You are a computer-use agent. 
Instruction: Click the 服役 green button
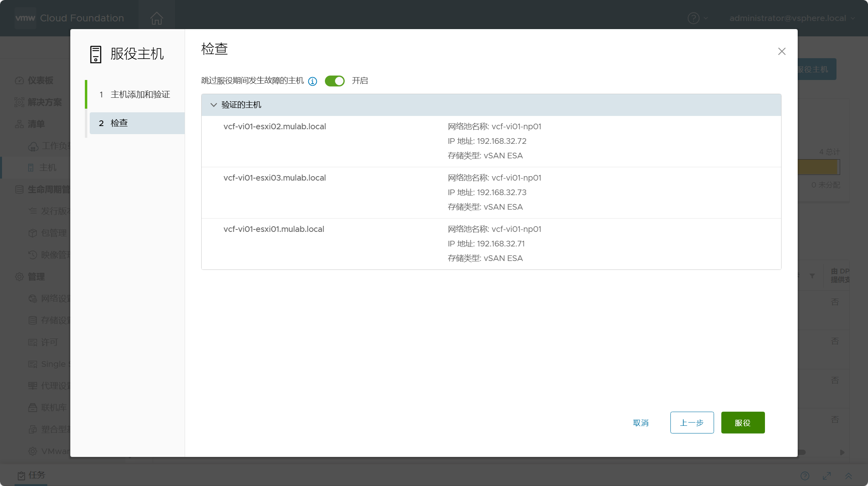coord(743,423)
